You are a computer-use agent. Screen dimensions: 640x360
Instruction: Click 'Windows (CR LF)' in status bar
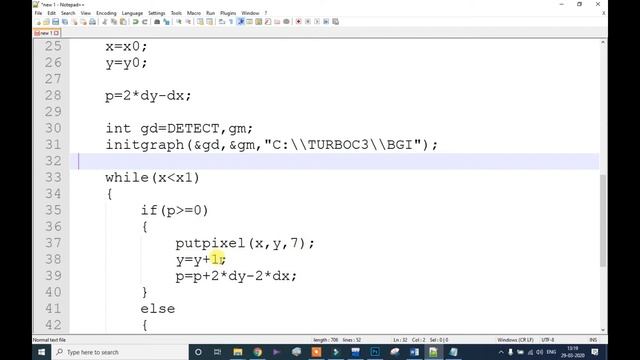(x=515, y=340)
